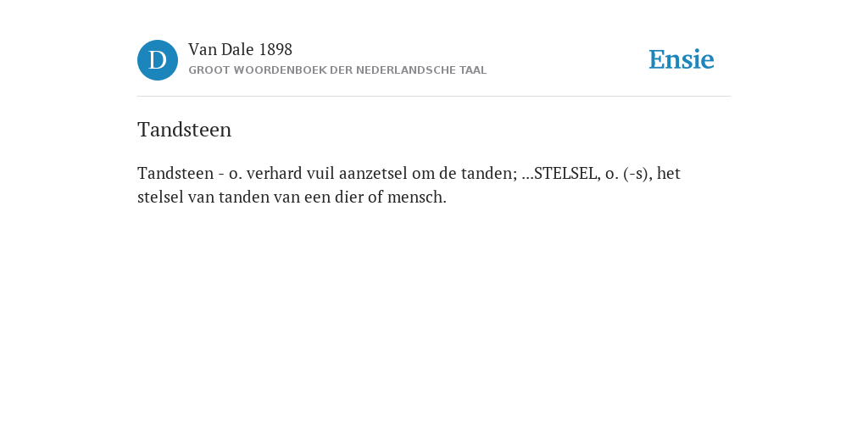This screenshot has height=434, width=868.
Task: Click the year 1898 in the title
Action: click(x=275, y=50)
